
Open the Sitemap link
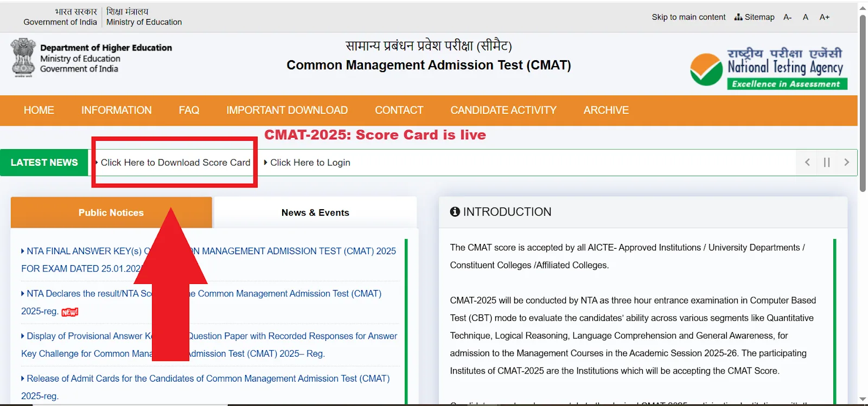(755, 17)
